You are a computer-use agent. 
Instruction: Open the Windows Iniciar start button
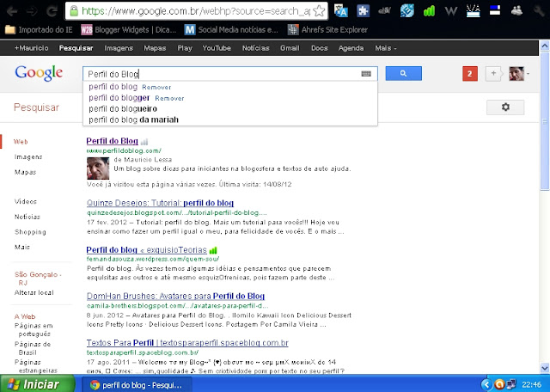click(37, 384)
